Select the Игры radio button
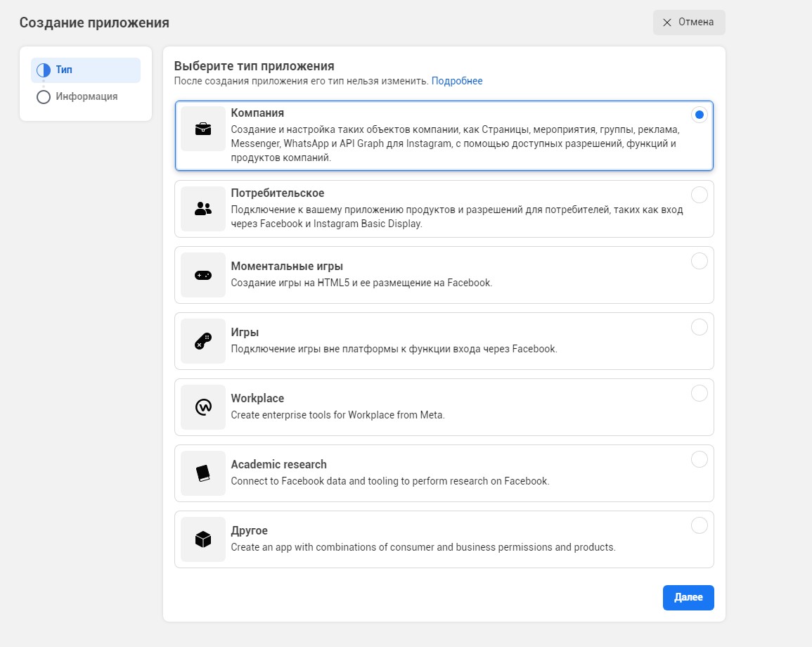This screenshot has height=647, width=812. [699, 327]
